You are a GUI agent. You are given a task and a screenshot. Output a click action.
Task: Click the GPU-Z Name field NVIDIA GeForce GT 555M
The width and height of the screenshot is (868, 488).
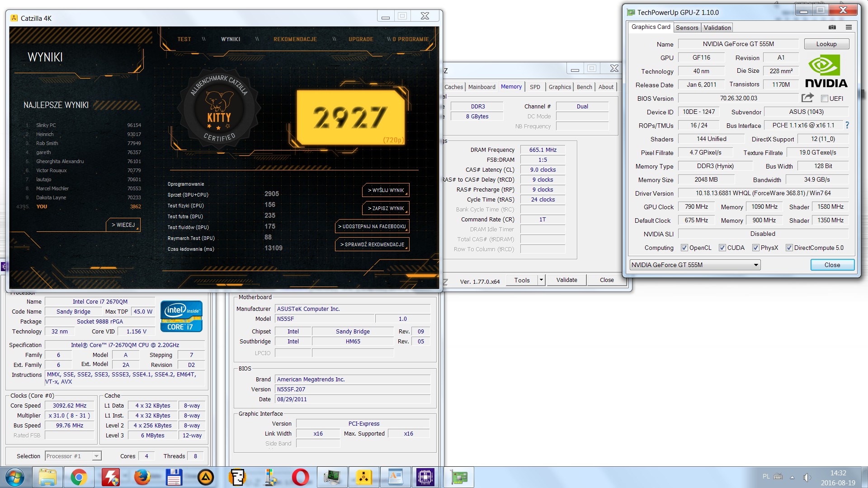[738, 44]
